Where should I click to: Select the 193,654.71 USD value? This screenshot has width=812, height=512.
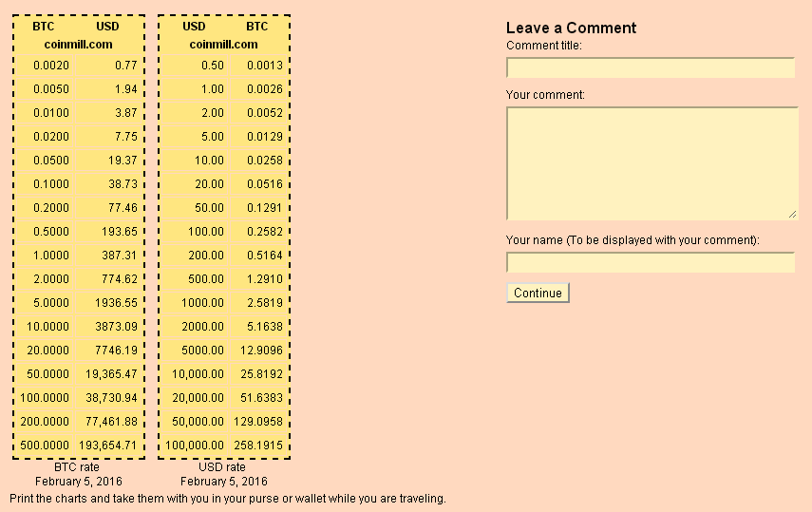click(107, 446)
